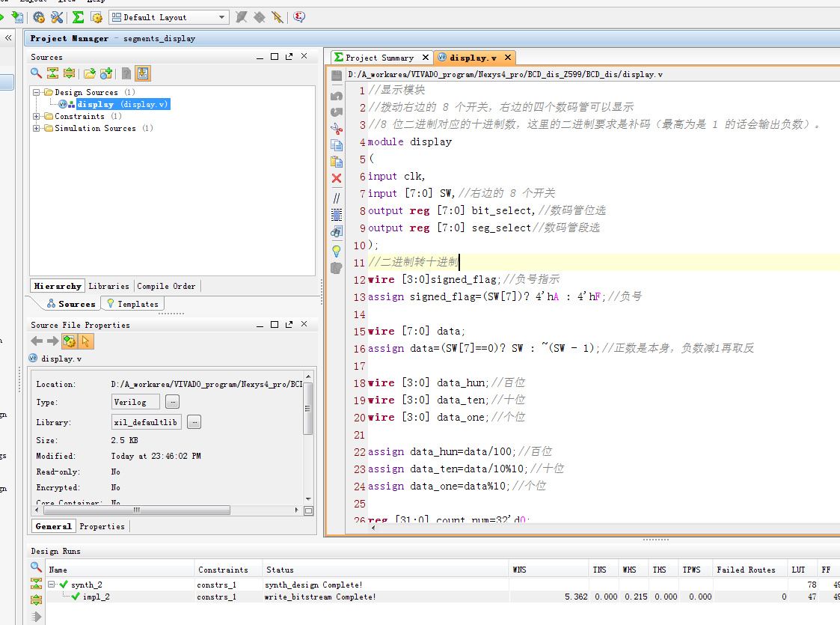Click the gear-with-window options toolbar icon
Viewport: 840px width, 625px height.
coord(96,17)
